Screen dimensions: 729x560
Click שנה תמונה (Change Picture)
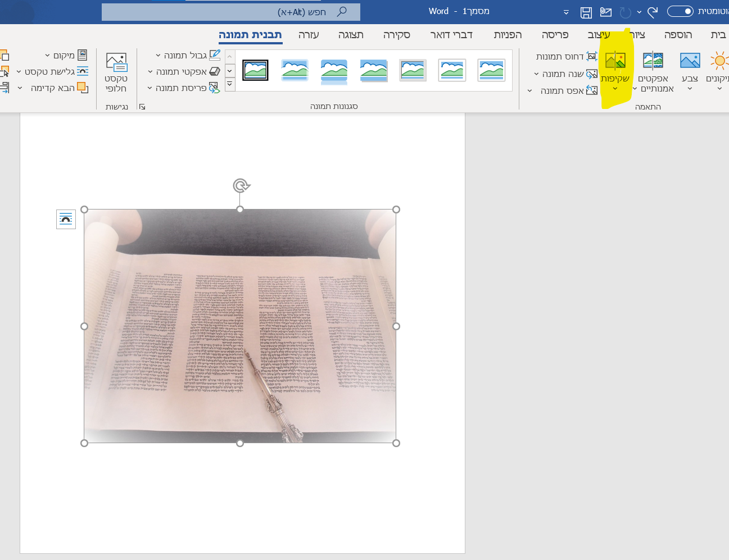565,74
